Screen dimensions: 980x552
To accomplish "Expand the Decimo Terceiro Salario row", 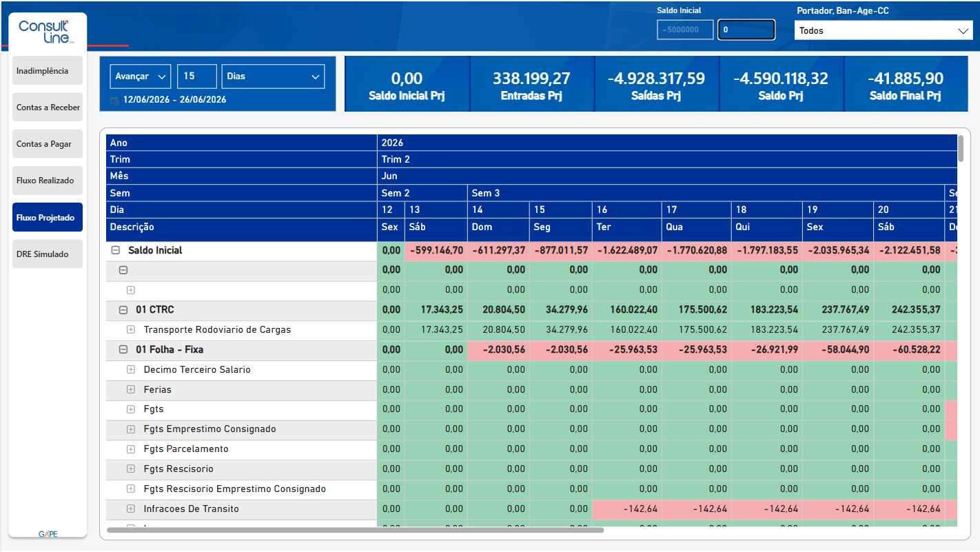I will 131,370.
